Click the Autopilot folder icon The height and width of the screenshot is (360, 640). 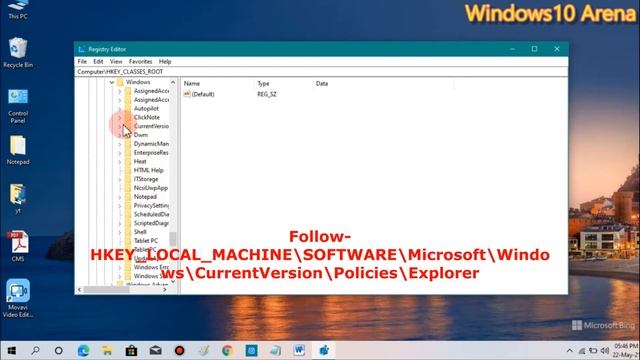128,109
